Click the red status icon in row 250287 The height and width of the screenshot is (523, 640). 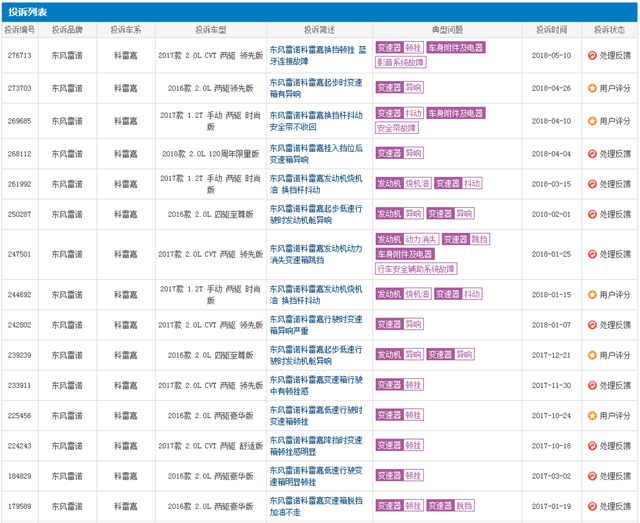[592, 214]
